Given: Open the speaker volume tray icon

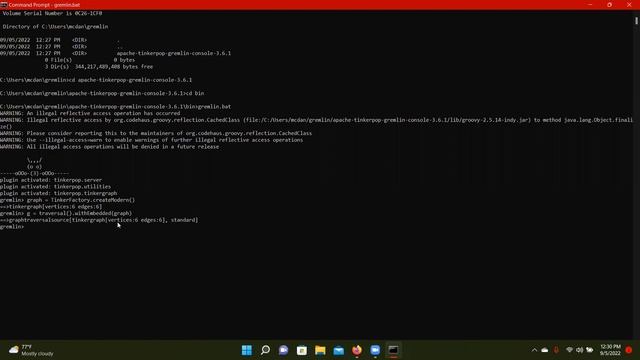Looking at the screenshot, I should pyautogui.click(x=580, y=350).
